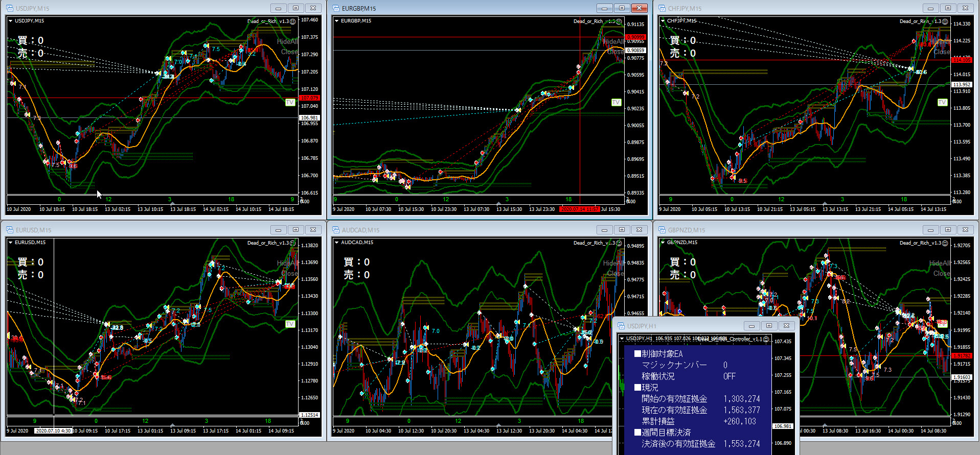The width and height of the screenshot is (980, 455).
Task: Click the Controller EA smiley icon in USDJPY,H1
Action: coord(766,339)
